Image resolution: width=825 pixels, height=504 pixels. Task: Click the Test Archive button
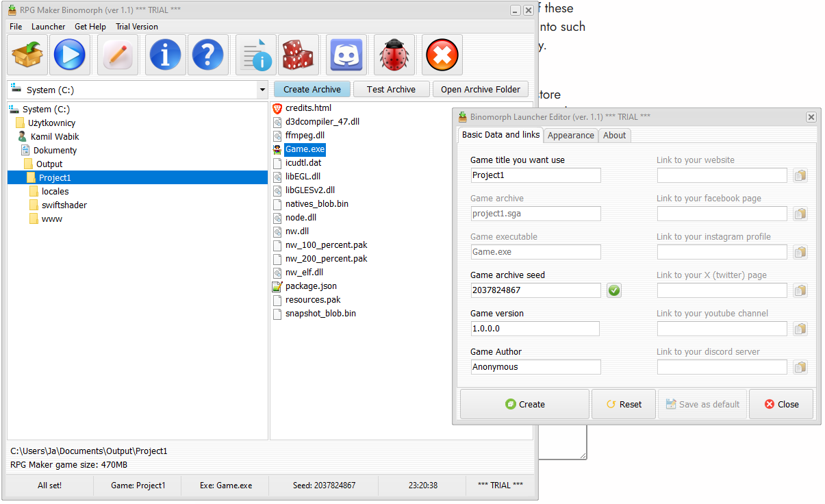point(391,90)
